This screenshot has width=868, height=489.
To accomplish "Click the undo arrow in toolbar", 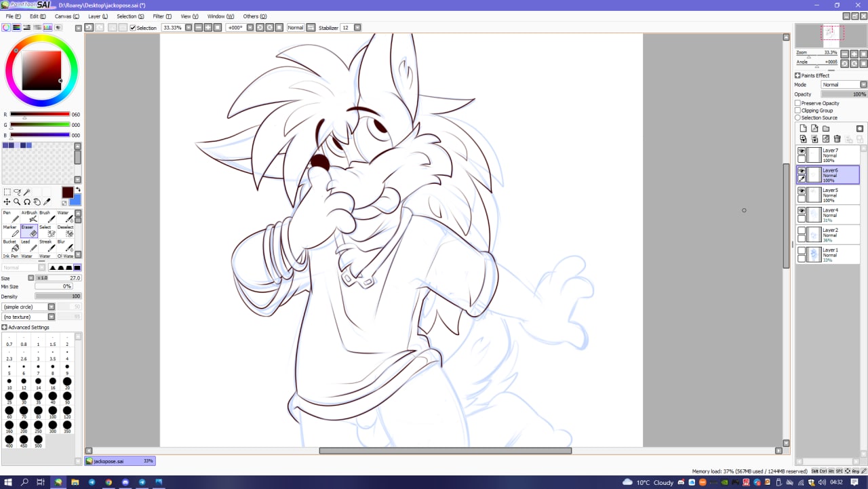I will point(89,28).
